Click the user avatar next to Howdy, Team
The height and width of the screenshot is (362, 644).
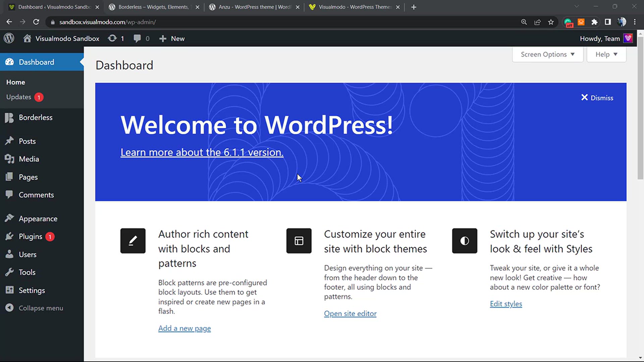(x=628, y=39)
